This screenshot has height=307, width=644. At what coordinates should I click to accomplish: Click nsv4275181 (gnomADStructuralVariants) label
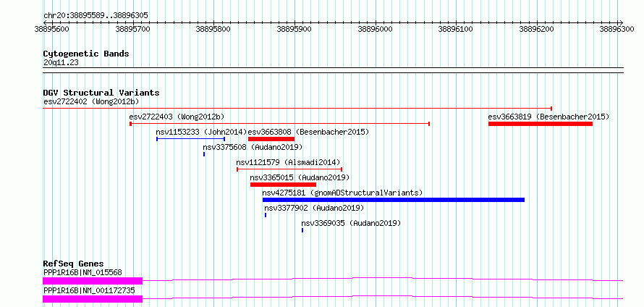(x=342, y=193)
